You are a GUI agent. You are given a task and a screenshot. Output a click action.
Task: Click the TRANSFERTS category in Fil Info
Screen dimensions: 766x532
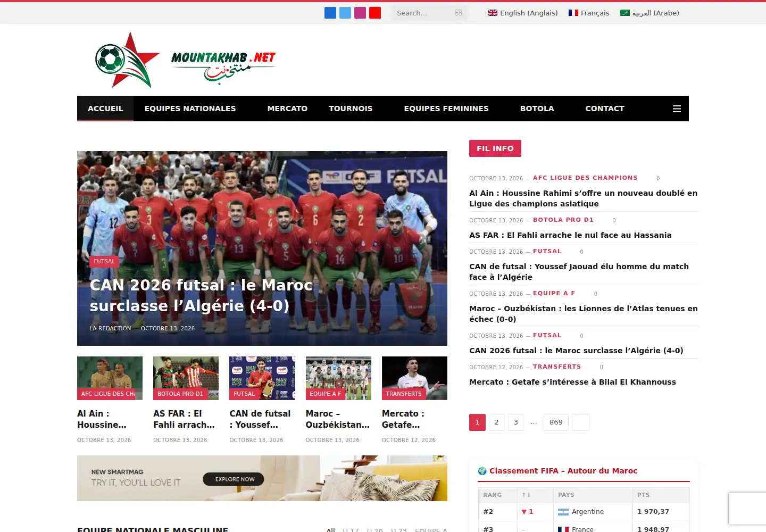(557, 367)
